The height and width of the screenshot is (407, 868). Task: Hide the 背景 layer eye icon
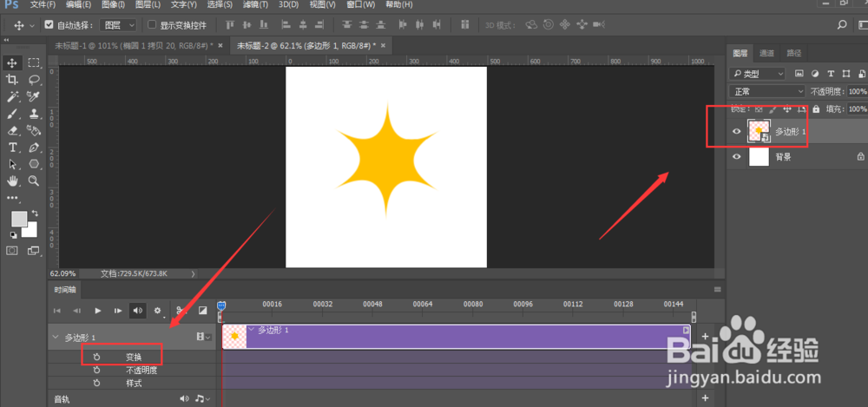(x=736, y=157)
